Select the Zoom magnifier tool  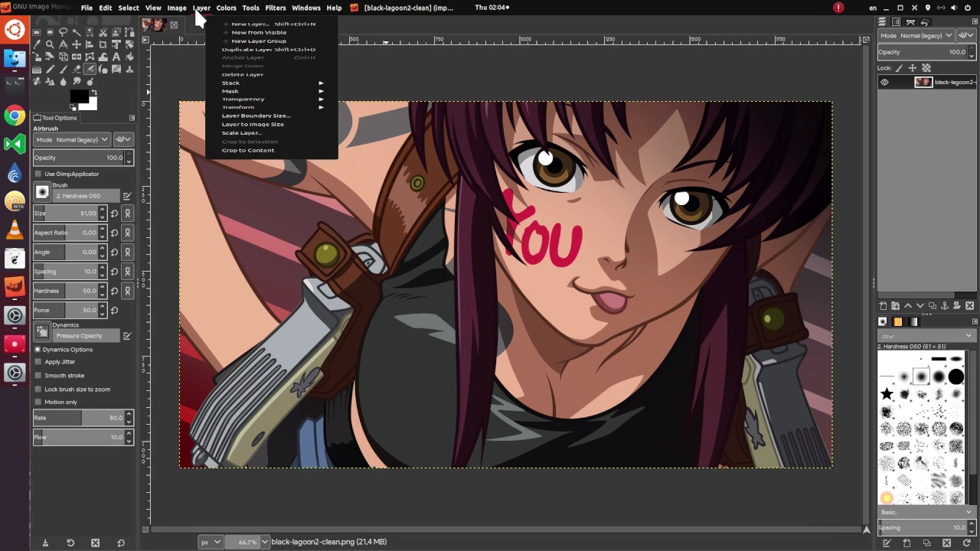(x=50, y=44)
